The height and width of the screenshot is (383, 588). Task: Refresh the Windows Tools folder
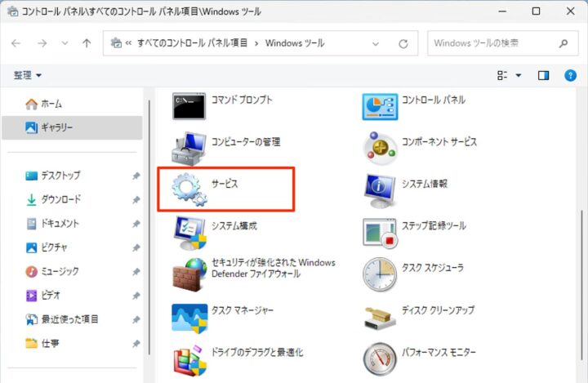[x=403, y=43]
